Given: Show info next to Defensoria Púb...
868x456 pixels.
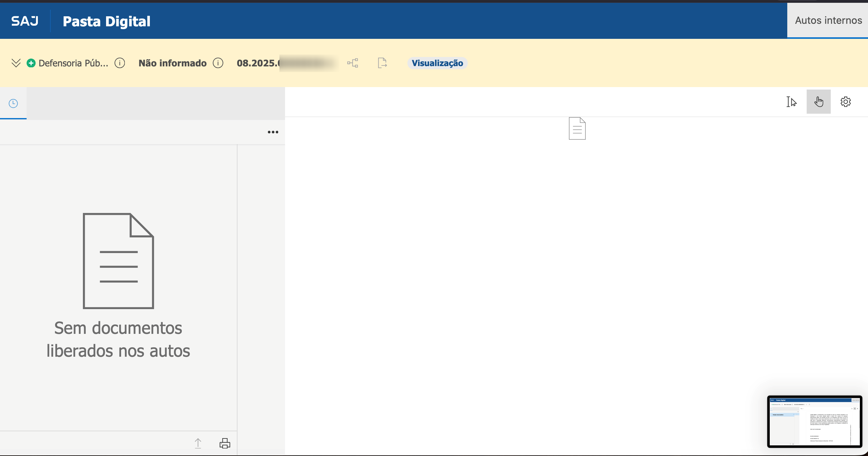Looking at the screenshot, I should (120, 63).
